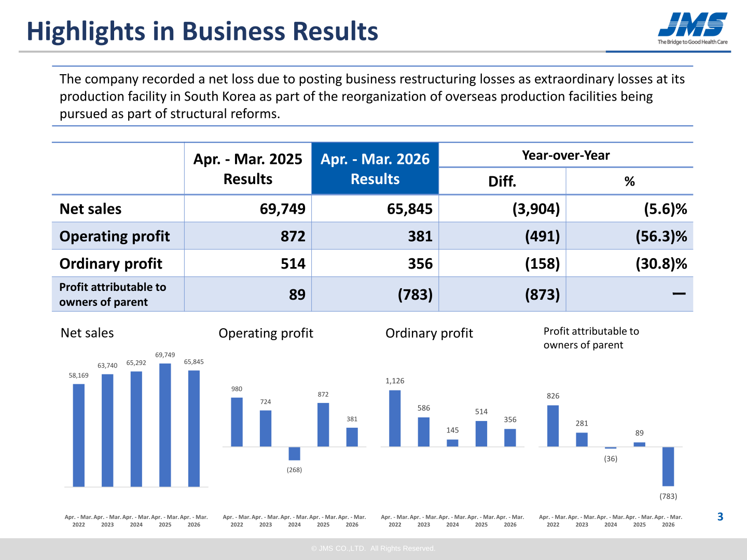Click the JMS company logo
This screenshot has height=560, width=747.
[x=693, y=29]
